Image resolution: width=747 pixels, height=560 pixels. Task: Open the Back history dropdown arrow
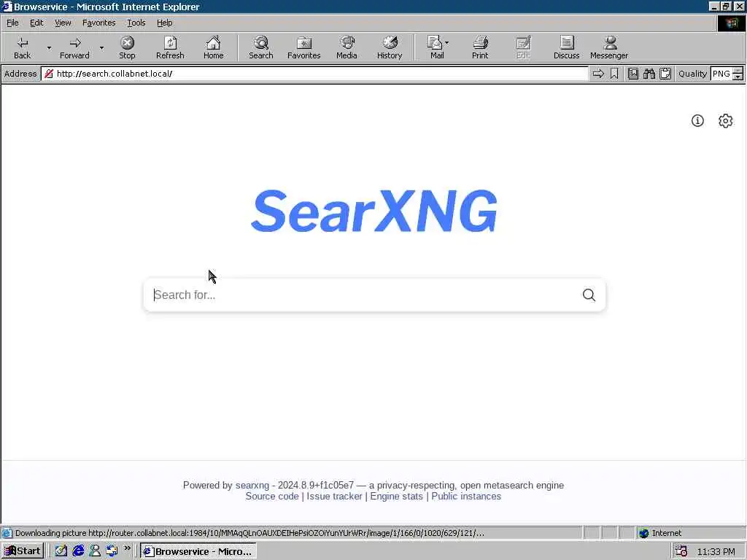coord(49,47)
